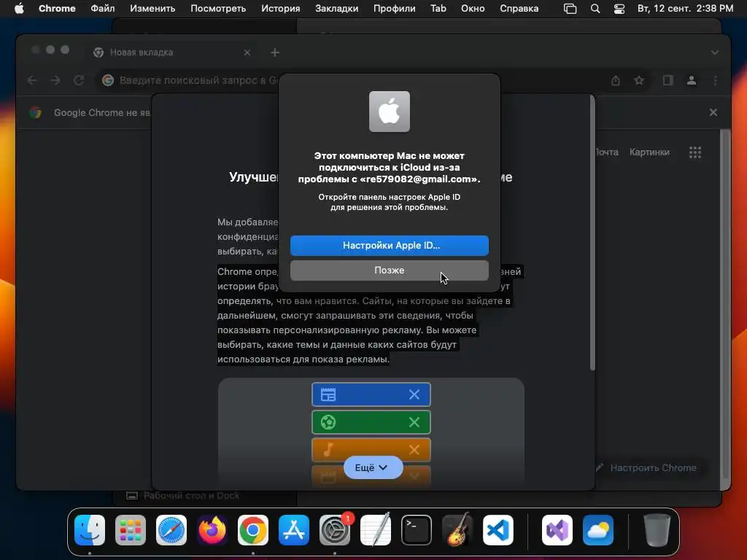The height and width of the screenshot is (560, 747).
Task: Open Stage Manager windows icon in menu bar
Action: (x=570, y=9)
